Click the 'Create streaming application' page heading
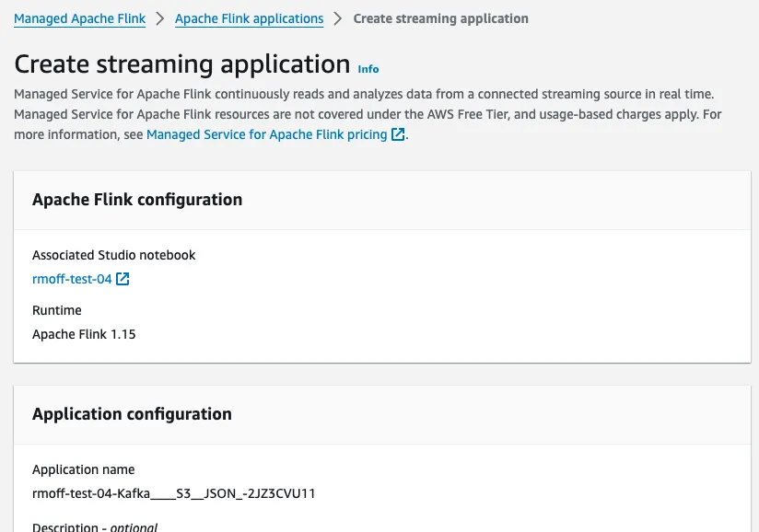 point(182,64)
